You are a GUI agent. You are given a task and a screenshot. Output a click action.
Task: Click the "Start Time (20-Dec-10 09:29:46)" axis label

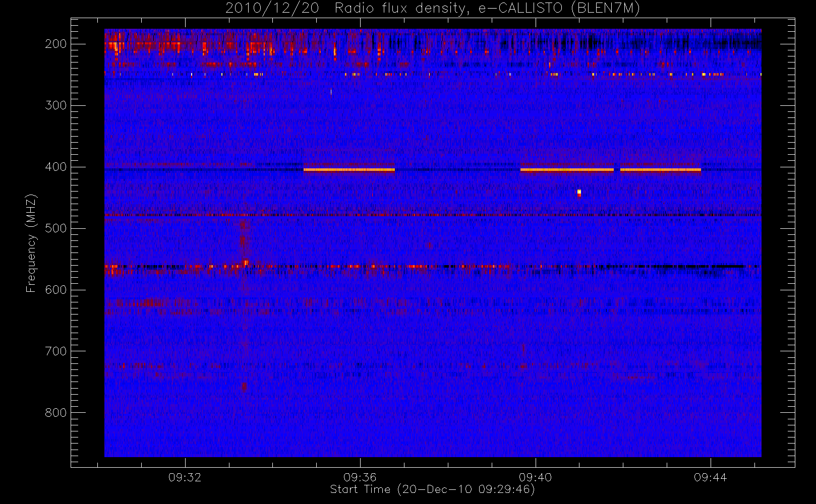432,489
